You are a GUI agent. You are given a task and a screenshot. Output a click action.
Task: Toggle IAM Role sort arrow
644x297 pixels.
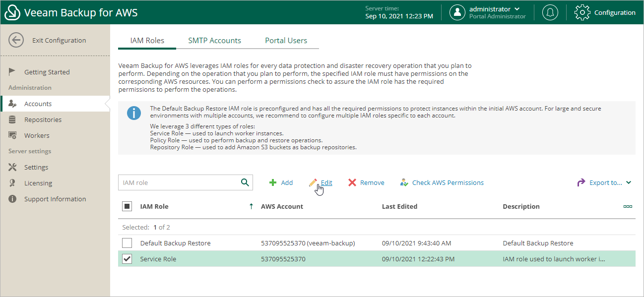[x=251, y=206]
